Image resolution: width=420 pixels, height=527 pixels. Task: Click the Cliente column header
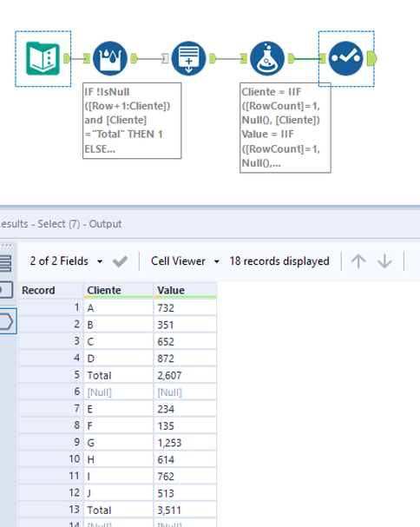[118, 290]
